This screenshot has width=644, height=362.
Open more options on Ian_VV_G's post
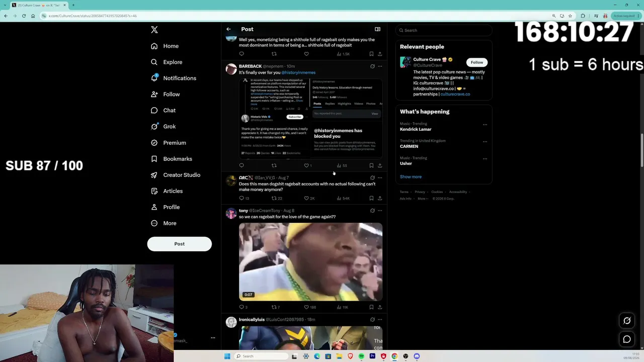380,177
